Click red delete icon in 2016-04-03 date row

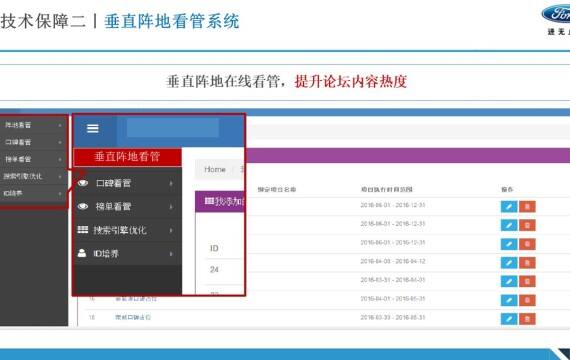click(x=527, y=263)
